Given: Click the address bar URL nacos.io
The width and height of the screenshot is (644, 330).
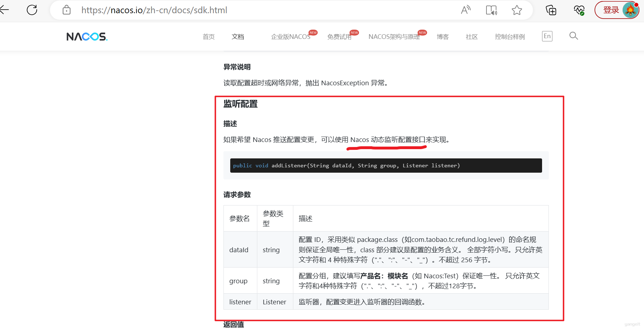Looking at the screenshot, I should (154, 10).
